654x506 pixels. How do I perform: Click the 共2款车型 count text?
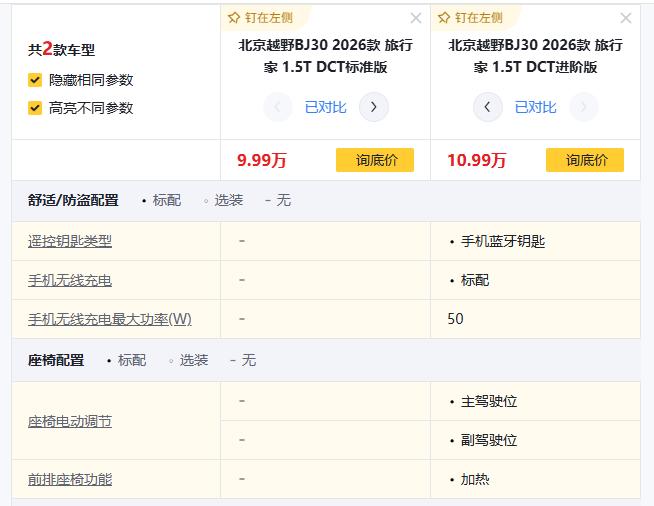(61, 49)
